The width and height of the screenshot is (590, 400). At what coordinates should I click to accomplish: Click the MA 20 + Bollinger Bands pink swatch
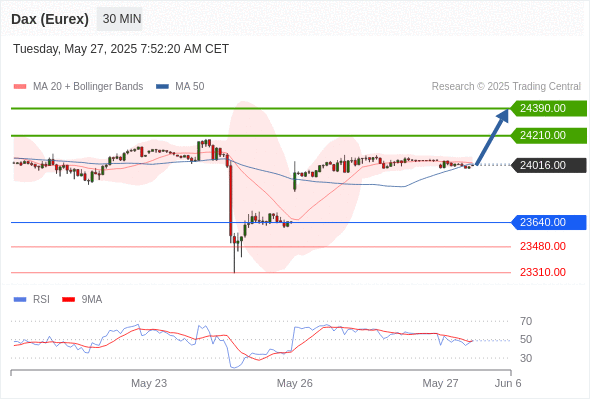[x=20, y=87]
